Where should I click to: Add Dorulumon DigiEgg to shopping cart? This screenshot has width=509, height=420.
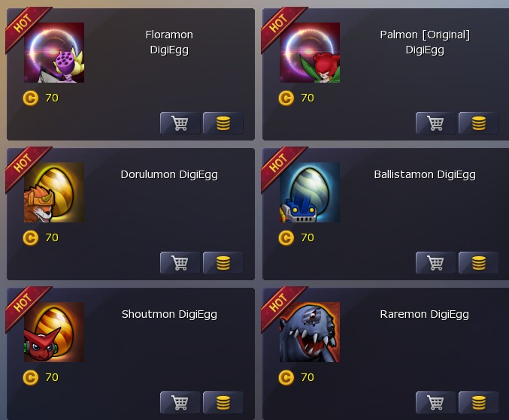180,263
